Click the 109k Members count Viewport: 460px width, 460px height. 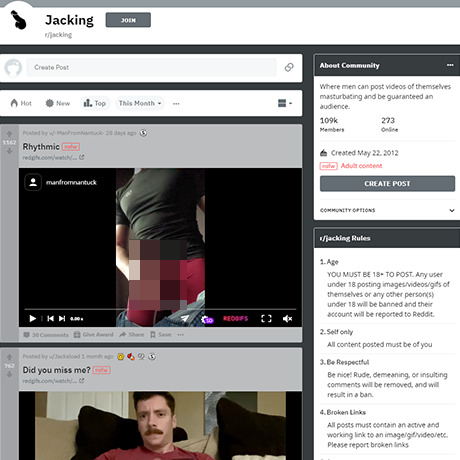coord(332,125)
